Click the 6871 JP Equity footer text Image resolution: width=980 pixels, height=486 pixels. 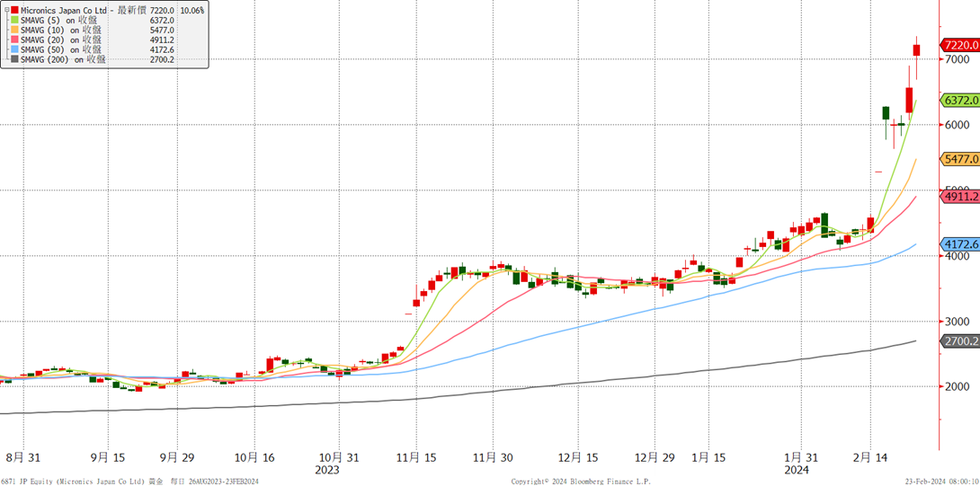130,482
